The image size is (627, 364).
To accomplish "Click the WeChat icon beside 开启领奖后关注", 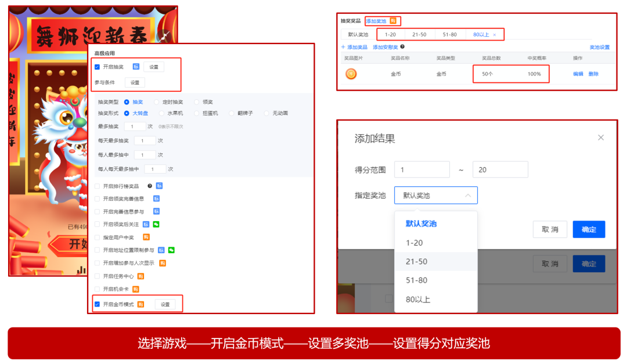I will [156, 225].
